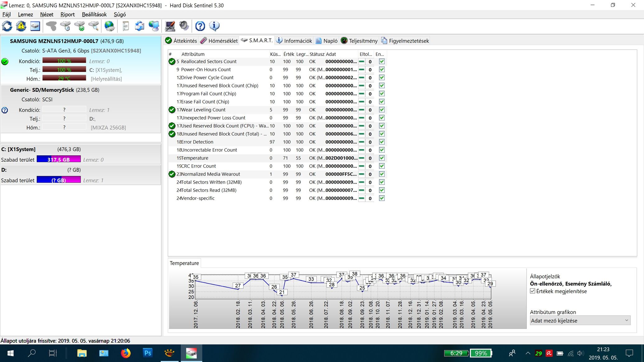The width and height of the screenshot is (644, 362).
Task: Uncheck Értékek megjelenítése checkbox
Action: (533, 291)
